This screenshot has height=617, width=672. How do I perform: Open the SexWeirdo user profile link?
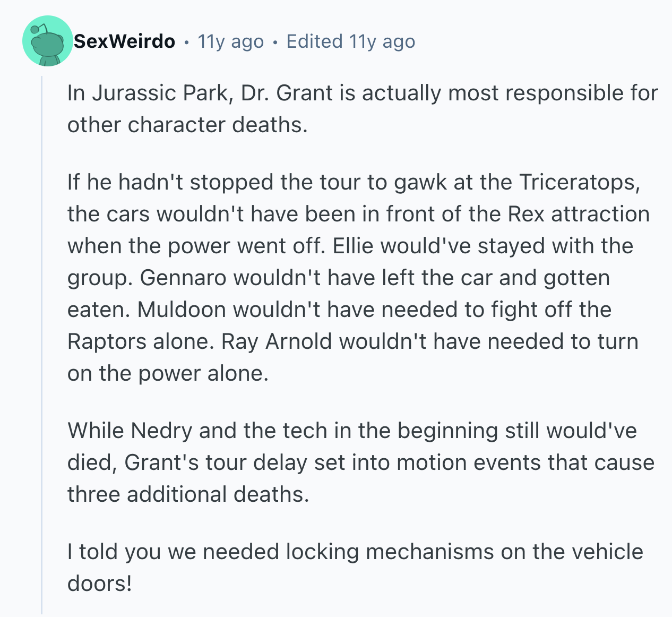124,41
